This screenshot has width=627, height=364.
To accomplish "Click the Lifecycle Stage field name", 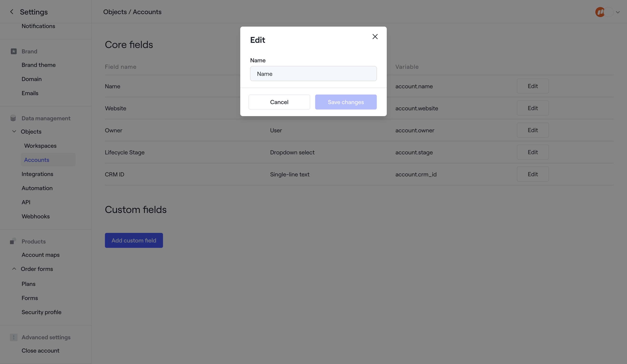I will tap(125, 152).
